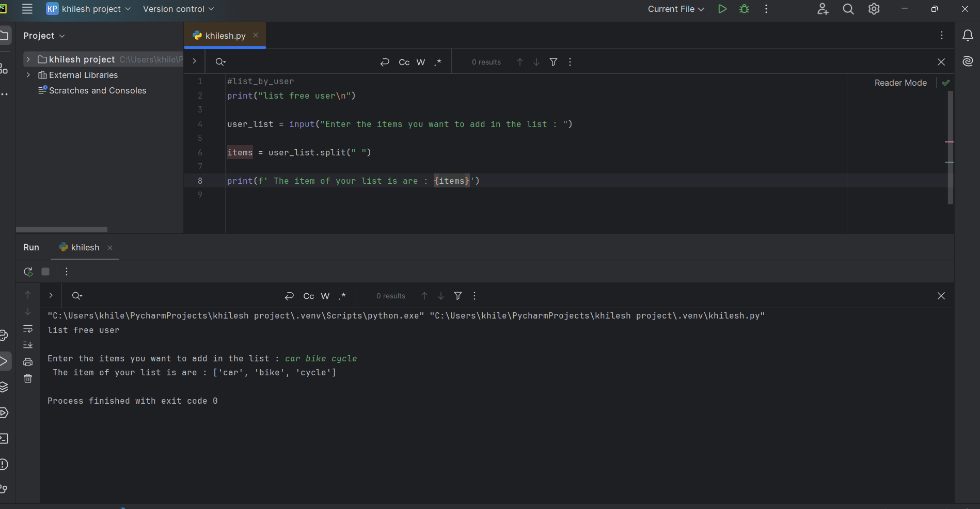This screenshot has height=509, width=980.
Task: Open Run toolbar more options
Action: click(67, 272)
